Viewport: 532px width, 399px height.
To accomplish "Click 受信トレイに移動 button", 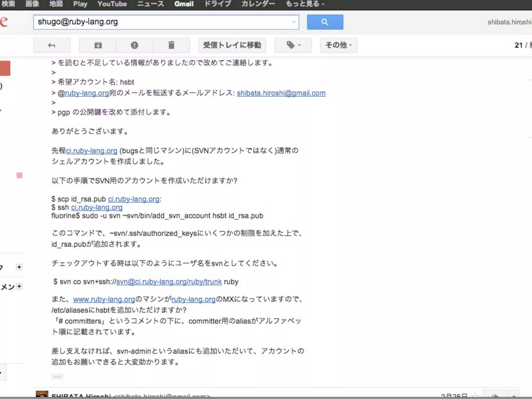I will coord(232,45).
